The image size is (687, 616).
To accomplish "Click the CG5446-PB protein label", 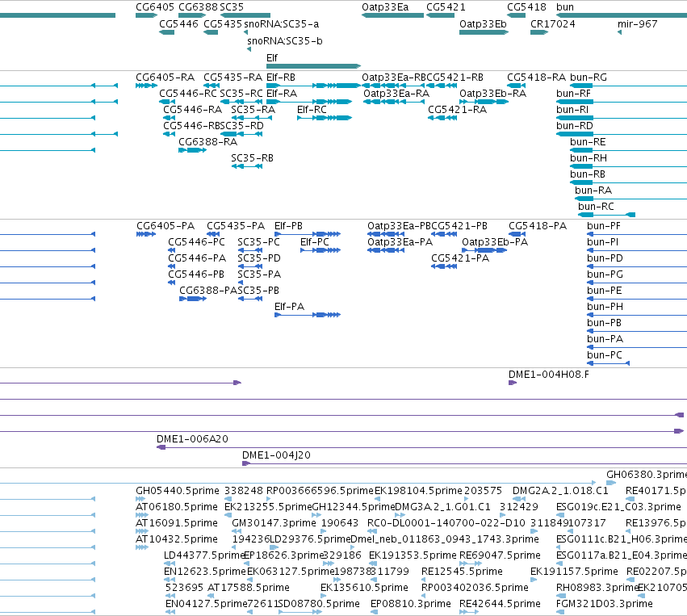I will 196,274.
